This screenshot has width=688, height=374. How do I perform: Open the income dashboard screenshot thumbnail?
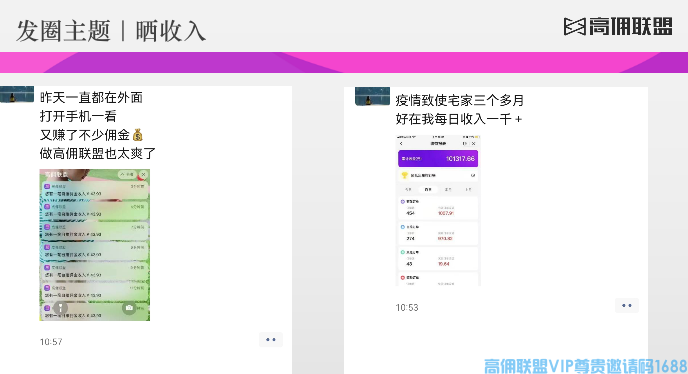click(438, 211)
